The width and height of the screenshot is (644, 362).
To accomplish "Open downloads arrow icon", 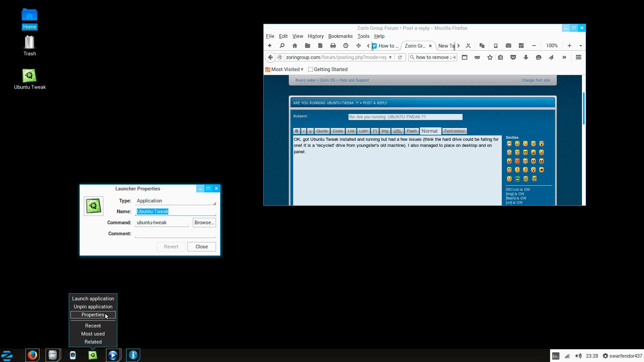I will pos(526,57).
